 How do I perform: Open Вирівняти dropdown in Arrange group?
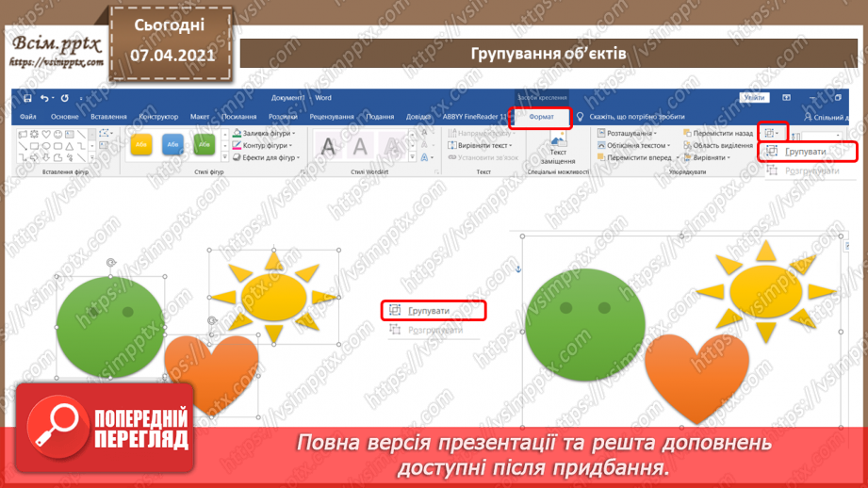pyautogui.click(x=707, y=157)
